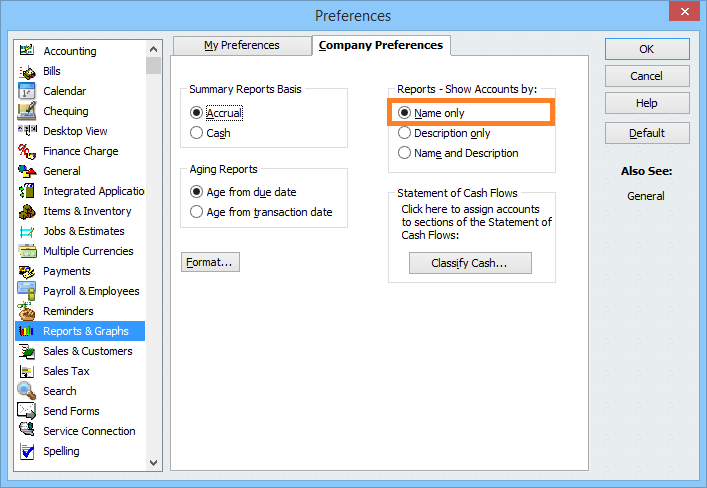Click the list scroll down arrow
707x488 pixels.
click(153, 463)
